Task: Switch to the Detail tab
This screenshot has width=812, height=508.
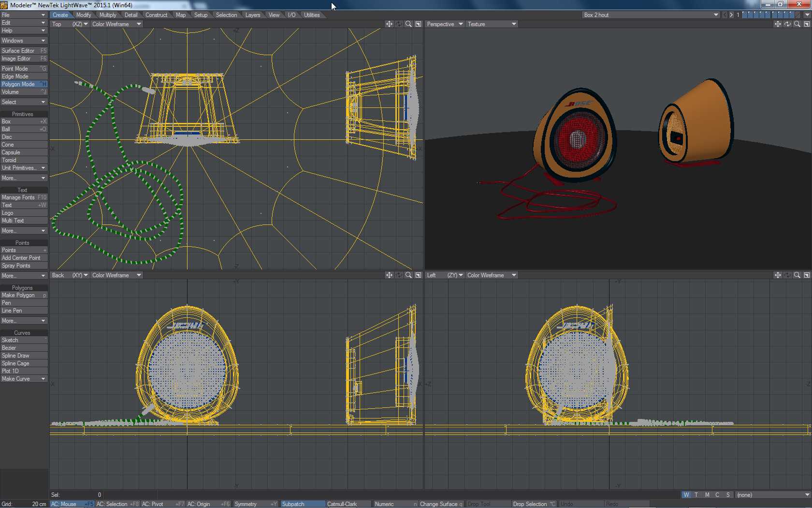Action: (131, 15)
